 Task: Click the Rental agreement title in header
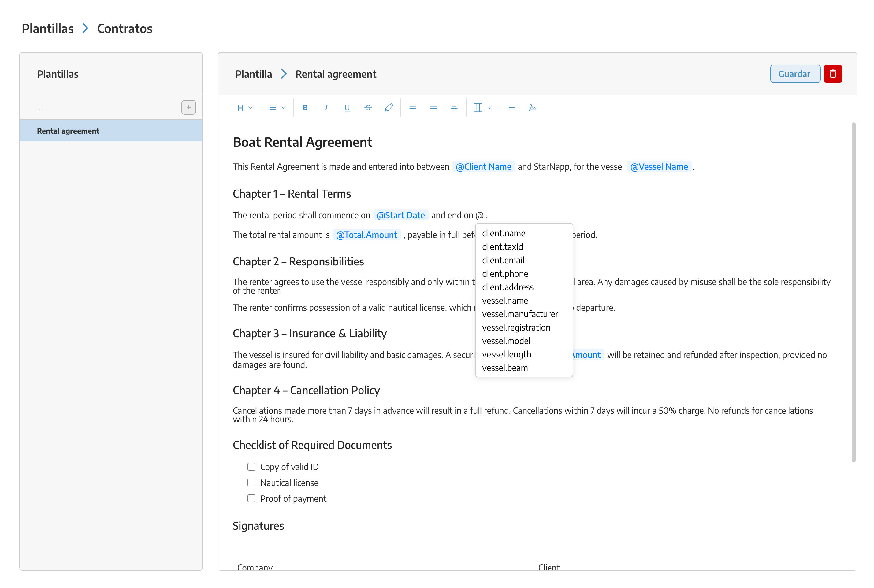tap(336, 74)
